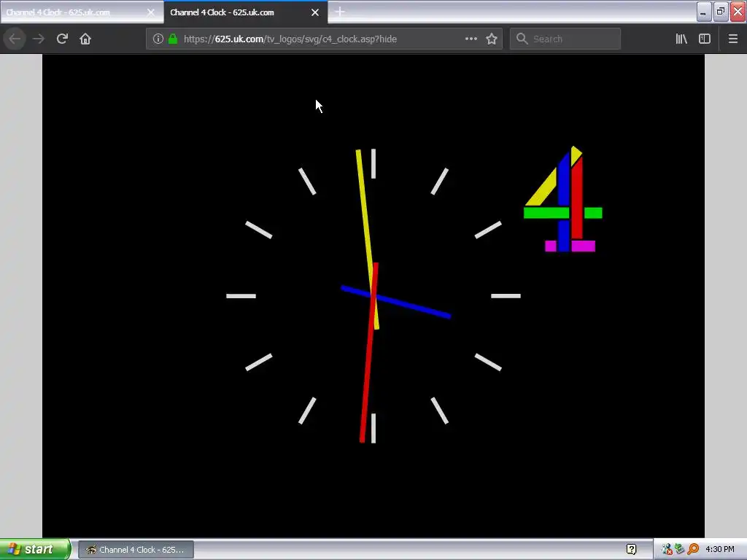
Task: Switch to the first Channel 4 Clock tab
Action: coord(82,12)
